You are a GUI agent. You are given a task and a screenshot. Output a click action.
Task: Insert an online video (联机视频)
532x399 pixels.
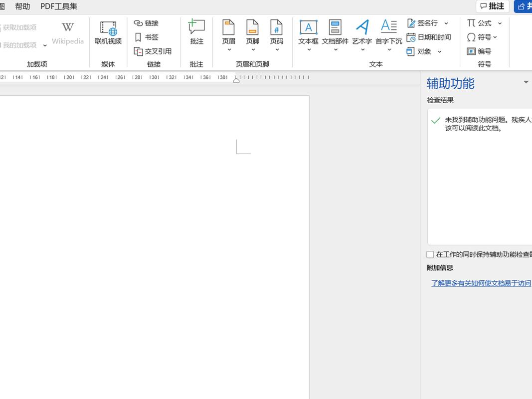tap(108, 33)
